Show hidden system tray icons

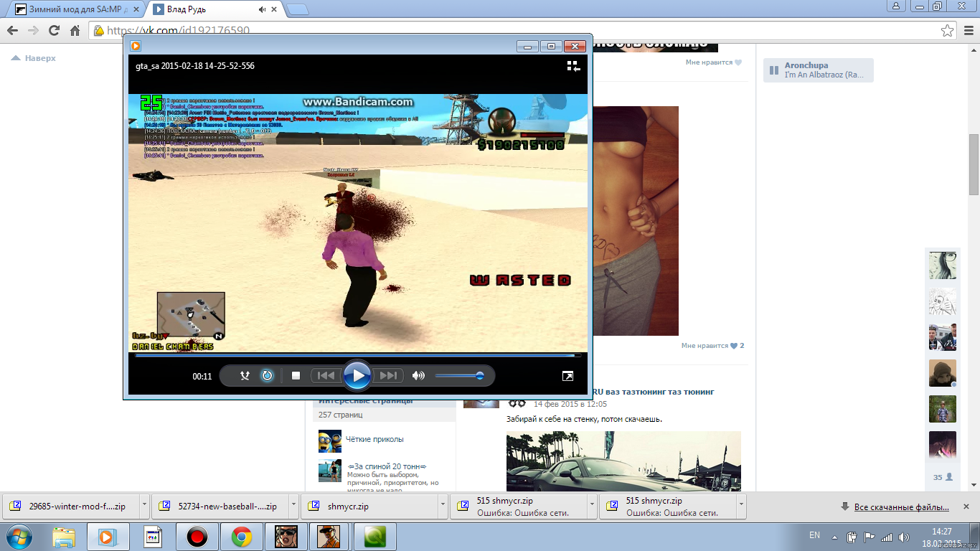835,537
